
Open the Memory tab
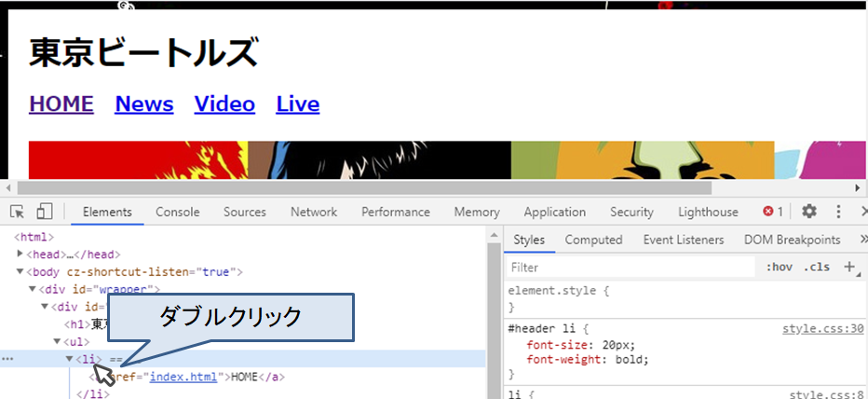point(477,212)
